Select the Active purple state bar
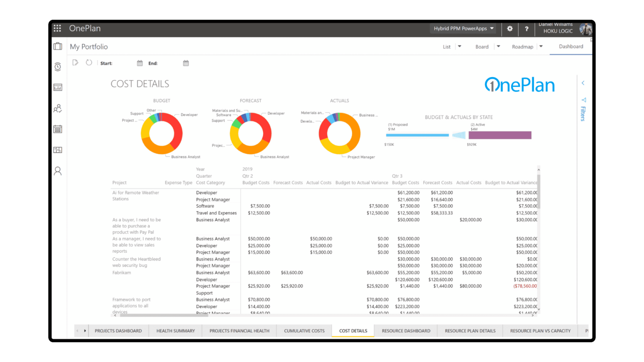This screenshot has width=644, height=362. pyautogui.click(x=500, y=135)
